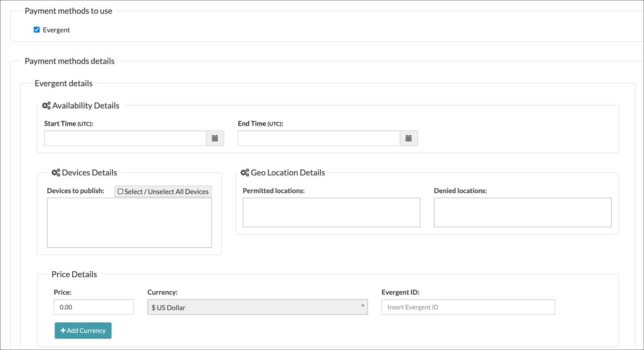Click the Geo Location Details gears icon
Viewport: 644px width, 350px height.
coord(245,173)
